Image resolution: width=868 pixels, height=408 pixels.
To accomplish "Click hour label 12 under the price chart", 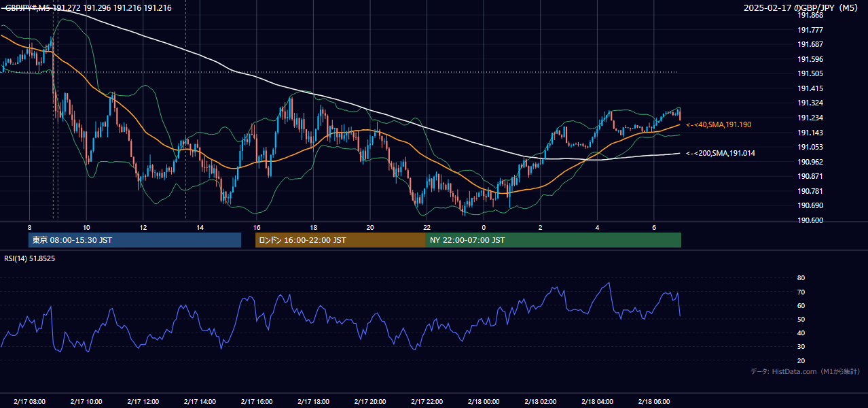I will [143, 227].
